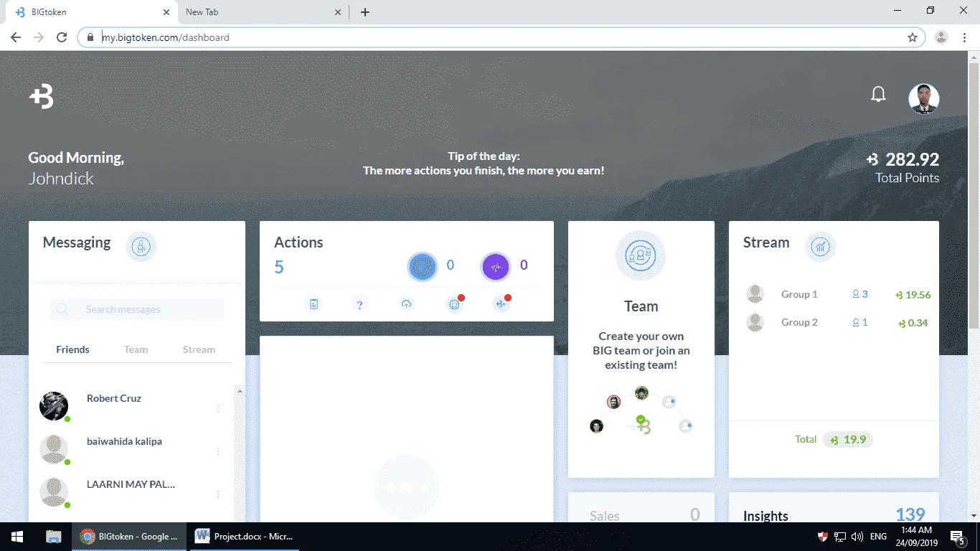980x551 pixels.
Task: Click Robert Cruz's avatar
Action: 54,406
